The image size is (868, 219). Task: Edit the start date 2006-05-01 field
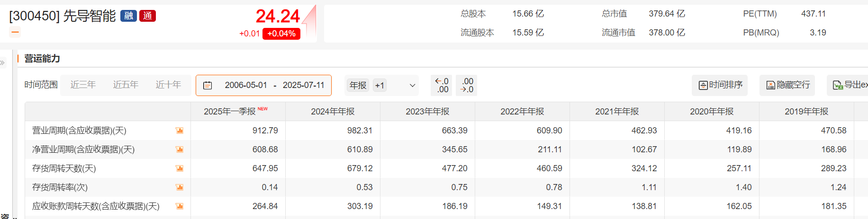[x=246, y=85]
